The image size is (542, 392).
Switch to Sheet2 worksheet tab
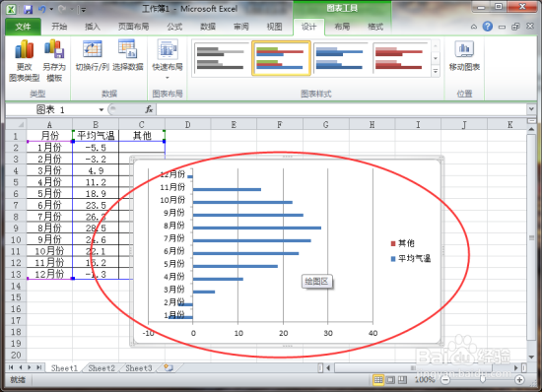[102, 368]
